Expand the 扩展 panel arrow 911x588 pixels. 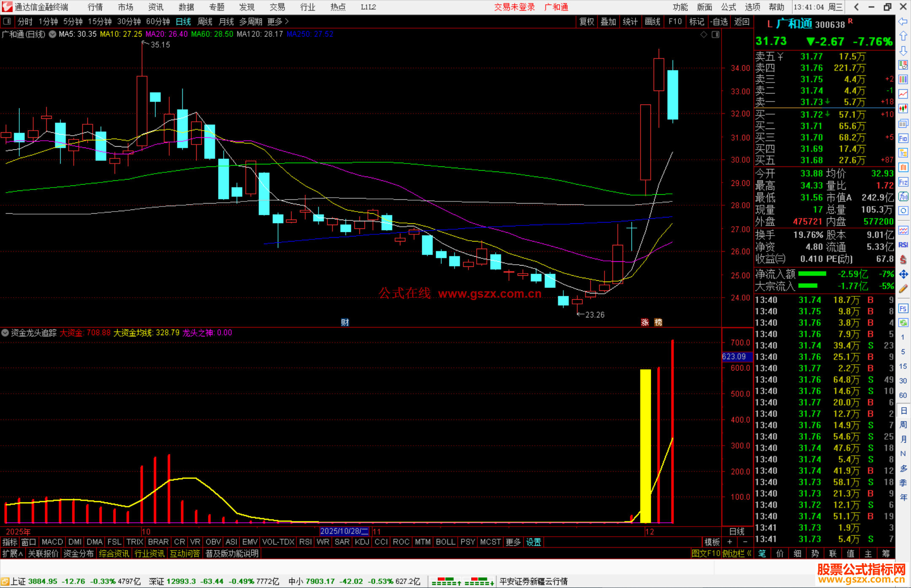pos(12,553)
